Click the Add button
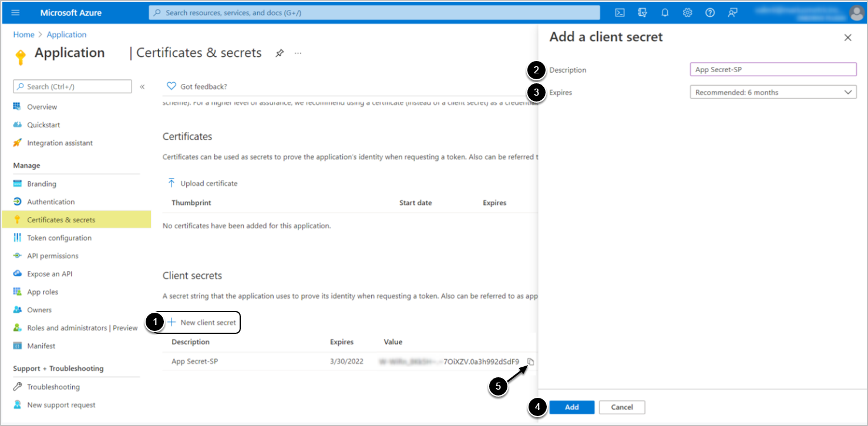 pyautogui.click(x=571, y=407)
